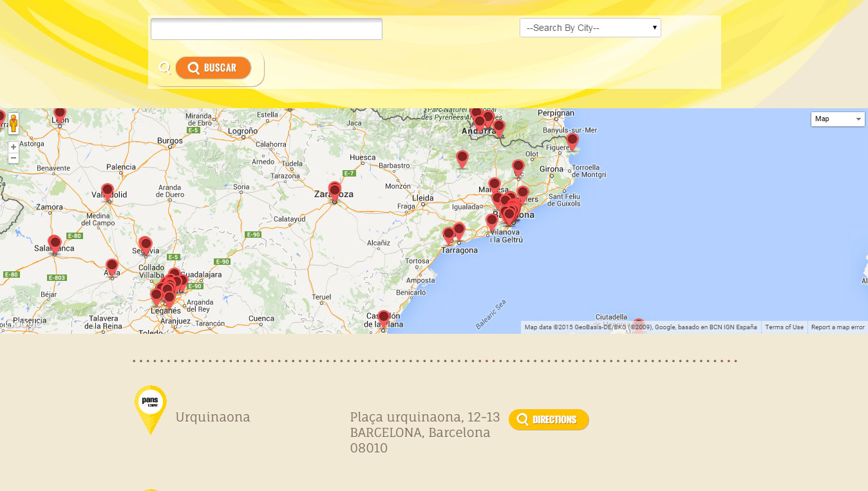Click the Urquinaona store name

(x=213, y=417)
